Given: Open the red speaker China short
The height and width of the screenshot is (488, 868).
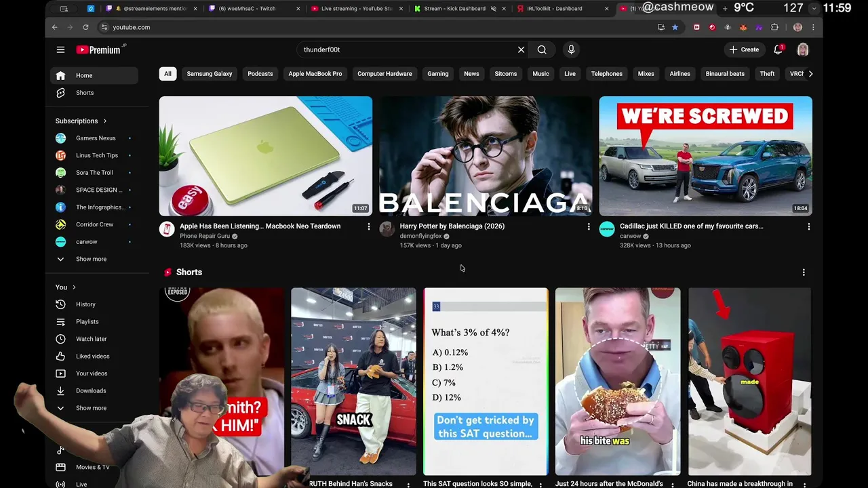Looking at the screenshot, I should click(x=749, y=382).
